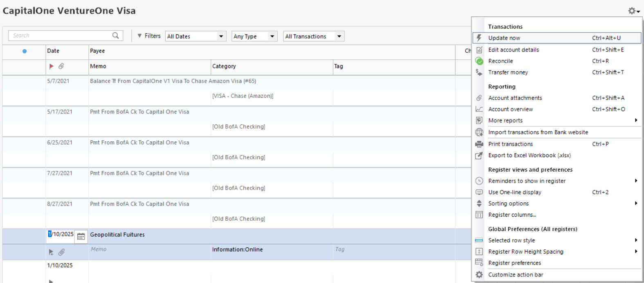
Task: Choose Transfer money from the menu
Action: tap(557, 72)
